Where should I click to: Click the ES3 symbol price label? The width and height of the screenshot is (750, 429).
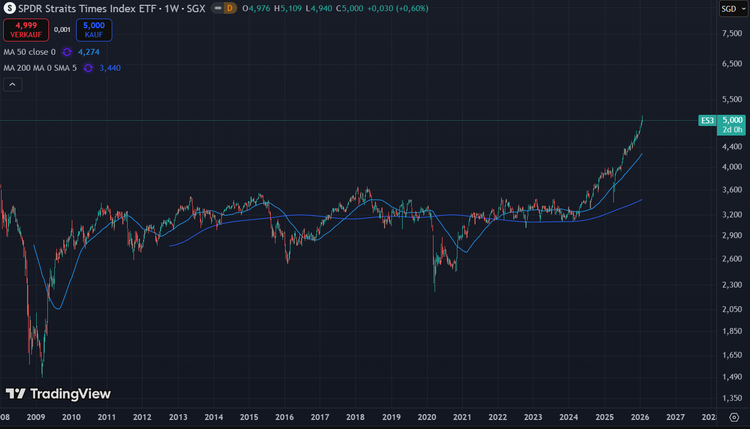point(706,120)
